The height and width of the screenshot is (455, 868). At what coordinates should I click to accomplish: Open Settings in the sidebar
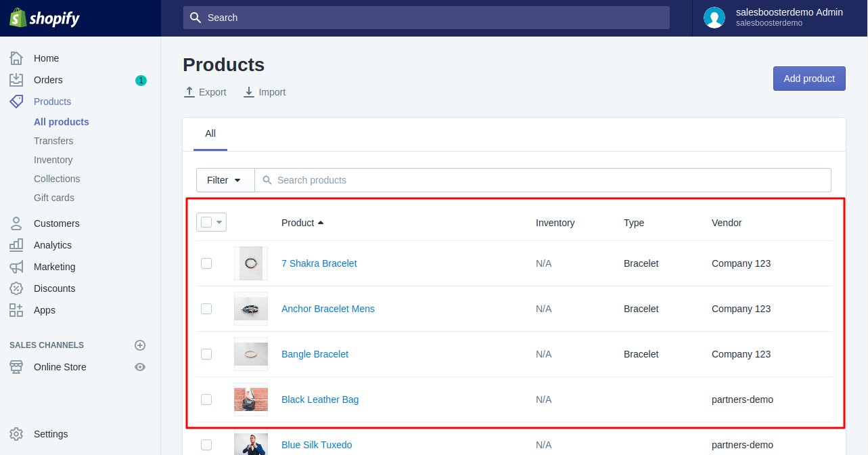click(51, 434)
